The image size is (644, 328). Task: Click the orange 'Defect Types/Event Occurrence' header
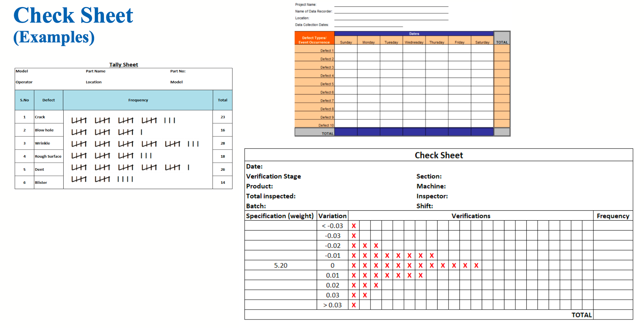314,40
